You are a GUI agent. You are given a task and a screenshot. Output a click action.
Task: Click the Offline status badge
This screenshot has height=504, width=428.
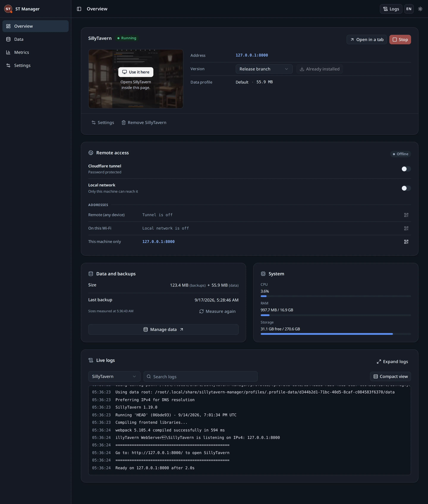[400, 154]
